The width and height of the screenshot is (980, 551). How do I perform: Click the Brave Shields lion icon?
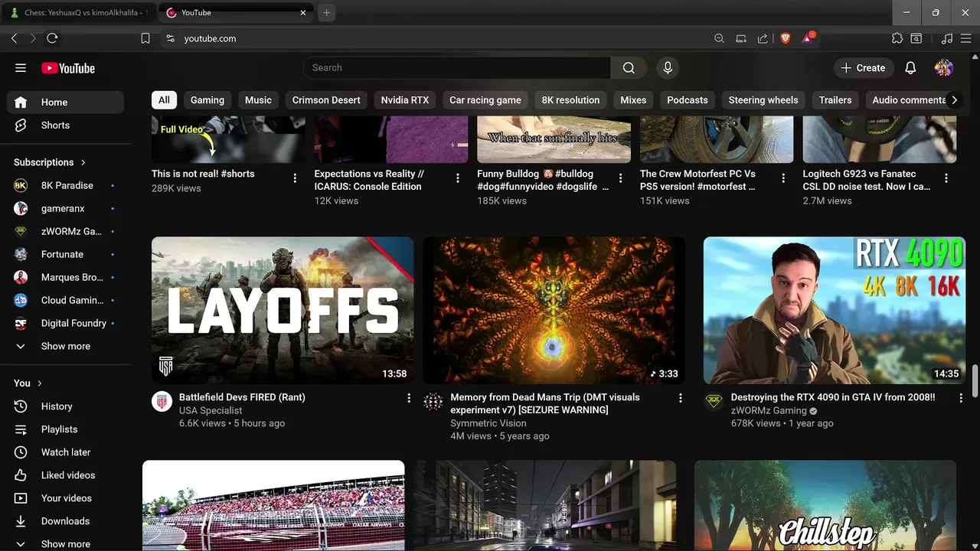point(785,38)
